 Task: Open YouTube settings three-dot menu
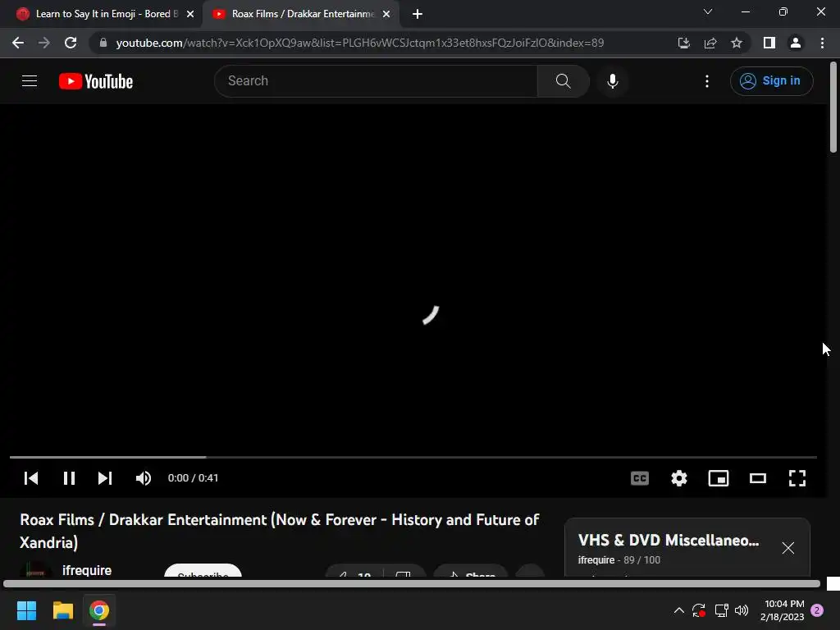pos(707,81)
